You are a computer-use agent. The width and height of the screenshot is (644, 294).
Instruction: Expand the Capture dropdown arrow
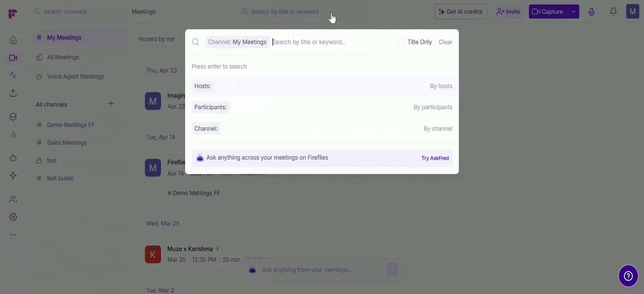click(x=574, y=12)
